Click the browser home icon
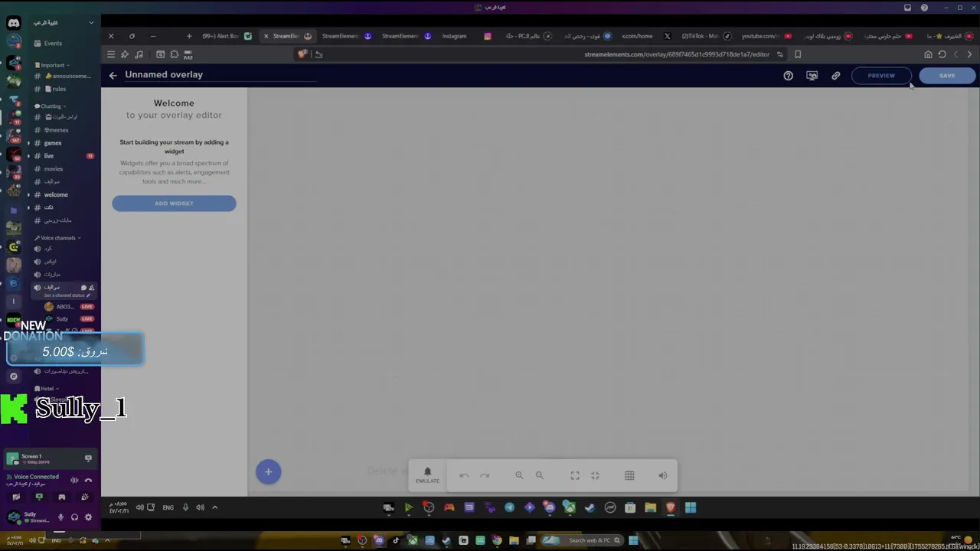This screenshot has width=980, height=551. click(928, 54)
